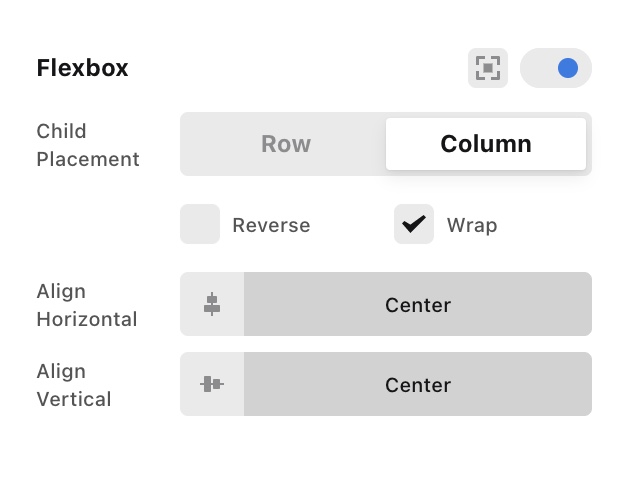This screenshot has height=482, width=624.
Task: Open the Align Vertical Center dropdown
Action: (x=418, y=385)
